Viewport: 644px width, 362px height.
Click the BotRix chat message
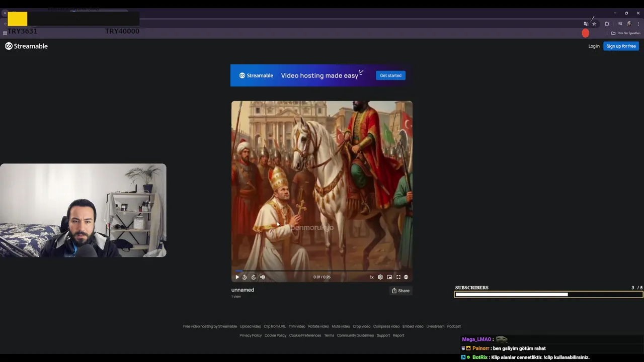525,357
